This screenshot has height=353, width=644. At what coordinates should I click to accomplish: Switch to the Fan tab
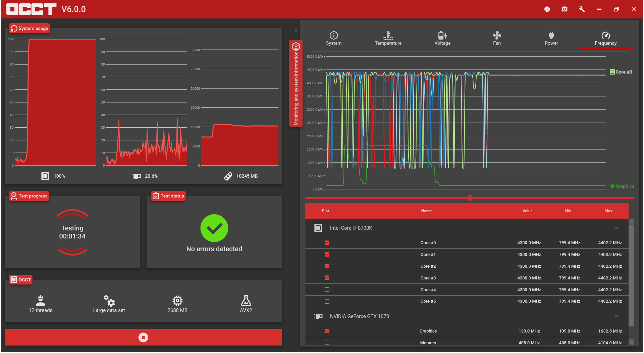coord(497,38)
